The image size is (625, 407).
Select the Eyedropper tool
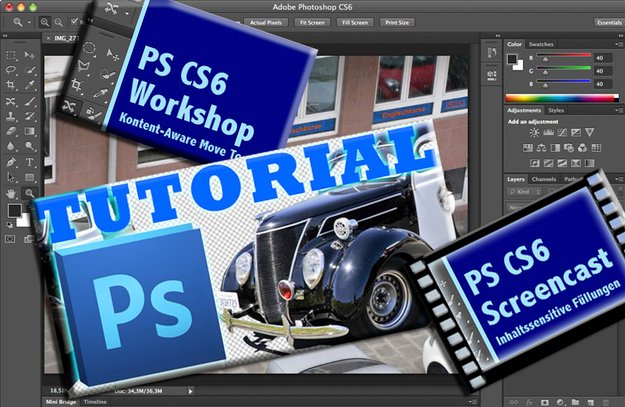29,85
